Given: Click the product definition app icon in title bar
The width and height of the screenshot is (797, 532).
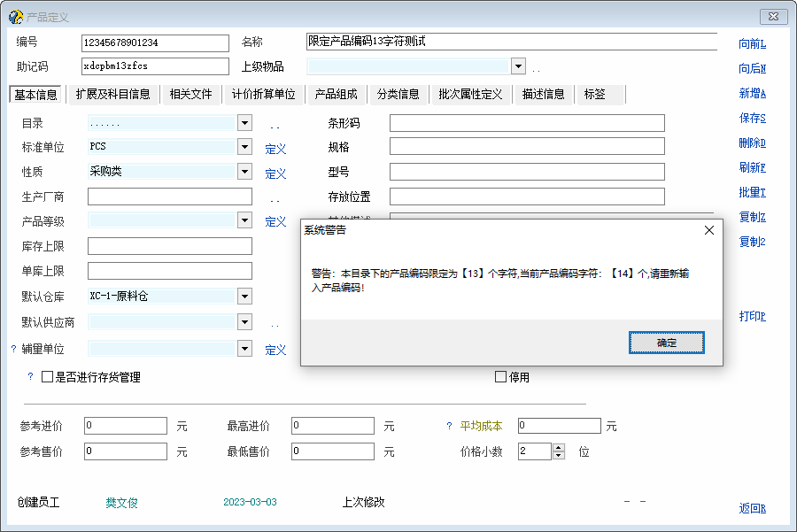Looking at the screenshot, I should (15, 17).
